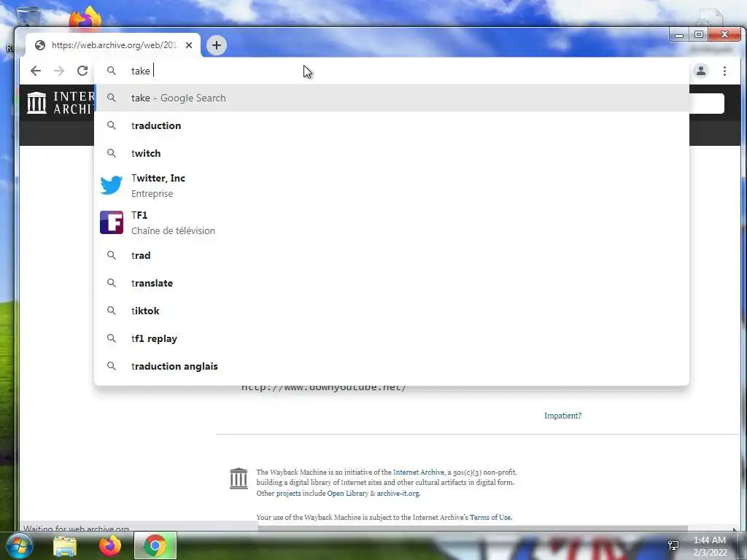The height and width of the screenshot is (560, 747).
Task: Select the 'tiktok' suggestion
Action: tap(392, 311)
